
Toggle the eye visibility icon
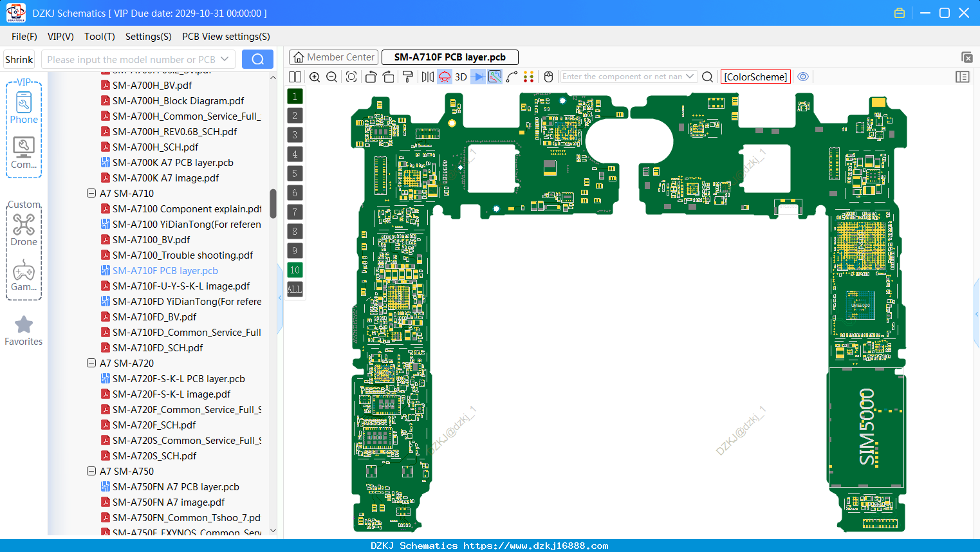803,77
